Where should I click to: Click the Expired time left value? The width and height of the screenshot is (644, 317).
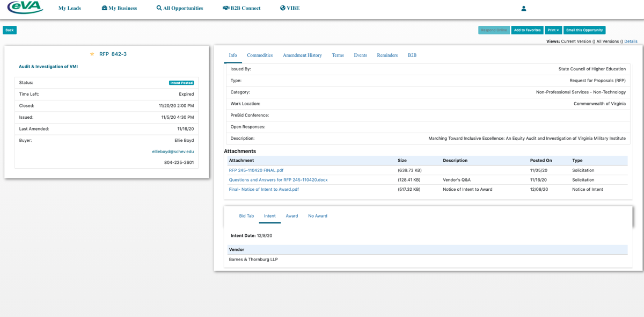tap(186, 94)
